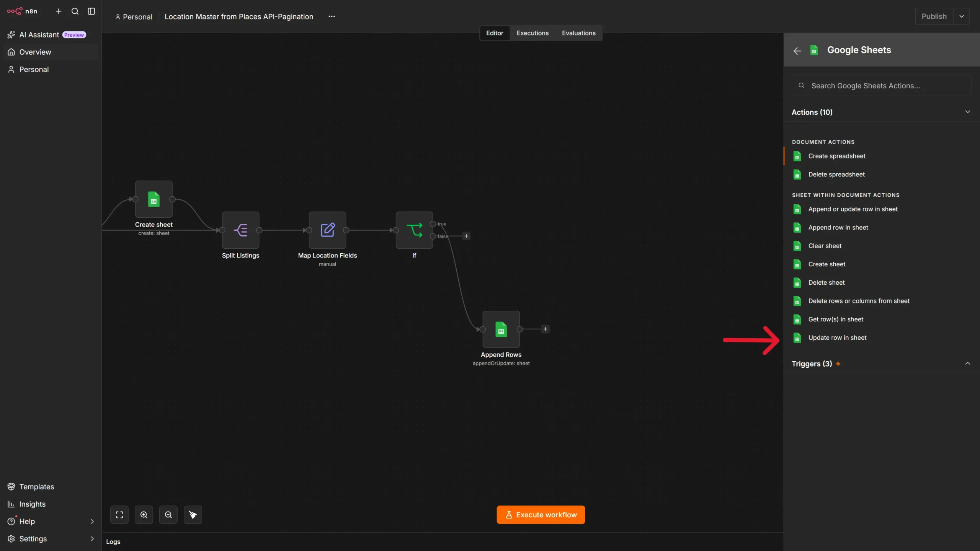Add node after Append Rows output

545,329
